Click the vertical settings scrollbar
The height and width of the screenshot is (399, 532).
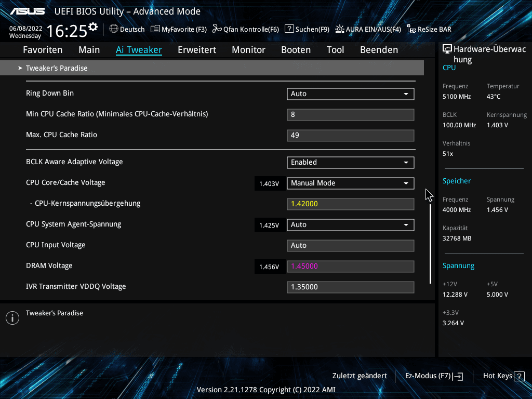pos(431,243)
